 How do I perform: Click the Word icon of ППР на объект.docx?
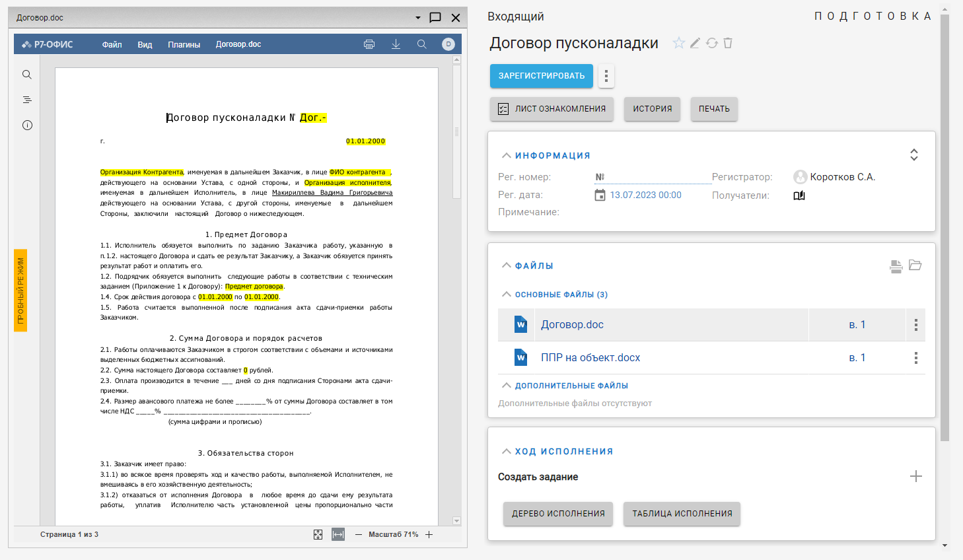(521, 357)
